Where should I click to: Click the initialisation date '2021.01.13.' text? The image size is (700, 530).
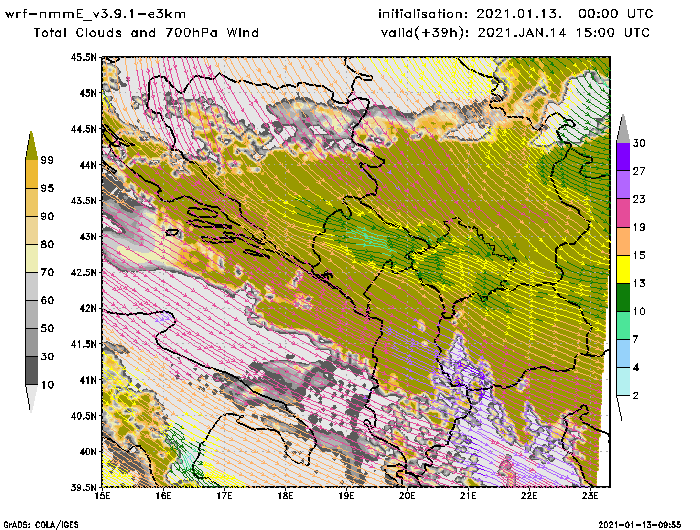(x=519, y=14)
